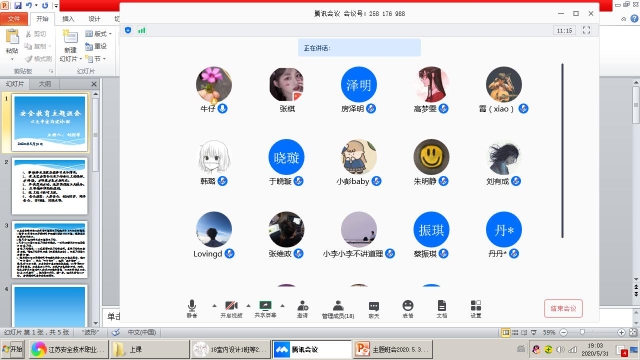Click the Paste clipboard icon
The image size is (640, 360).
tap(12, 37)
